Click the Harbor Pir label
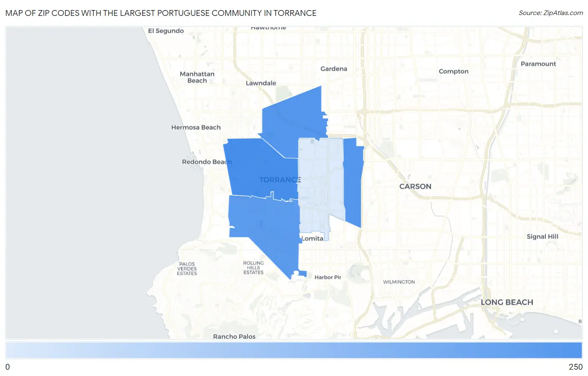This screenshot has height=376, width=588. point(328,277)
